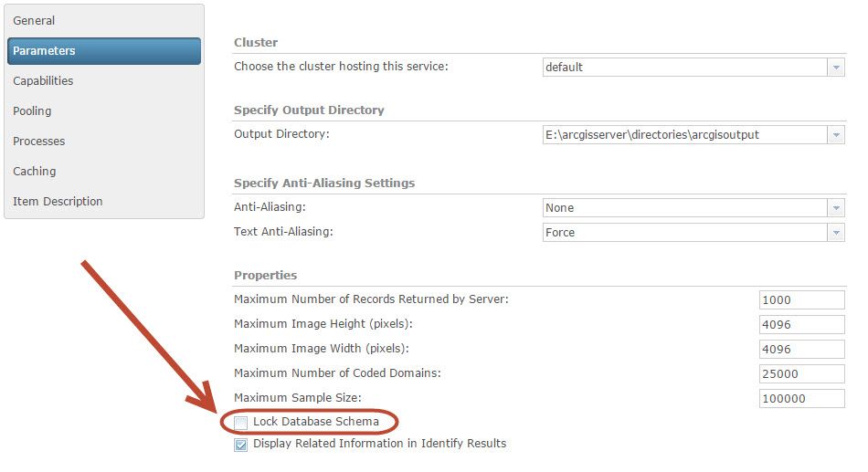Open the General settings tab
The width and height of the screenshot is (868, 472).
tap(35, 20)
